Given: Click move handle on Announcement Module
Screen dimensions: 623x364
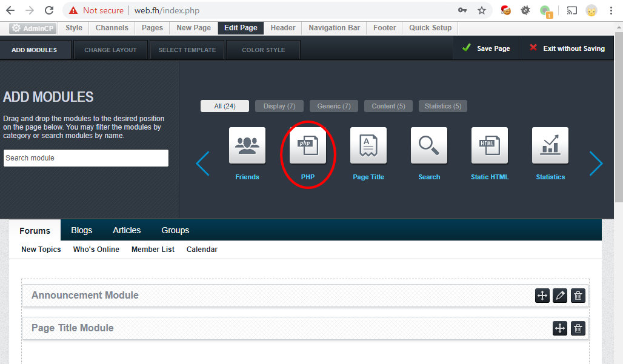Looking at the screenshot, I should pos(542,296).
